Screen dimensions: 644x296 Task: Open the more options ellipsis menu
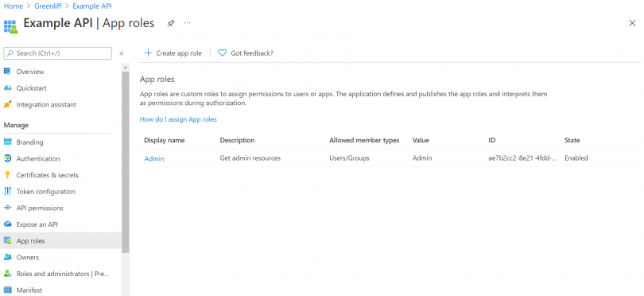tap(188, 23)
